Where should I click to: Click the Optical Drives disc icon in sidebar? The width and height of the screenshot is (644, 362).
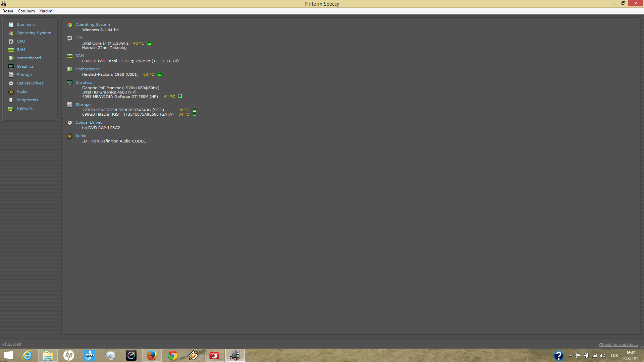coord(11,83)
